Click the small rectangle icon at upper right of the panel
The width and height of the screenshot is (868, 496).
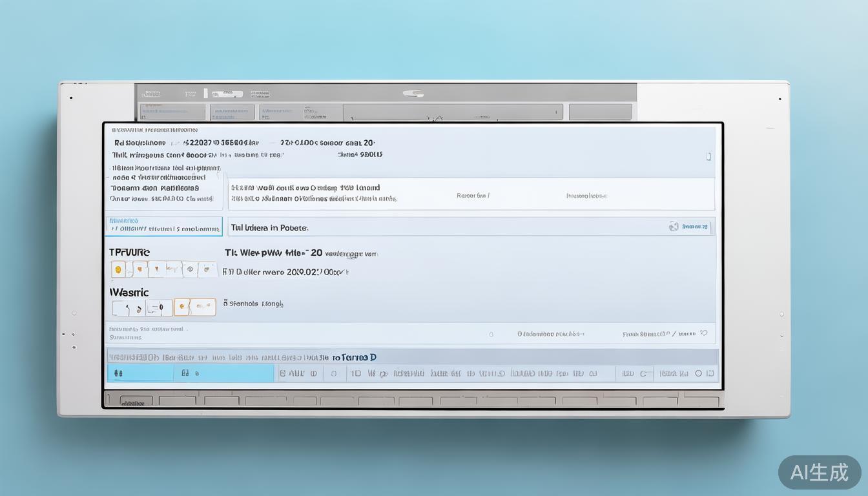click(708, 156)
